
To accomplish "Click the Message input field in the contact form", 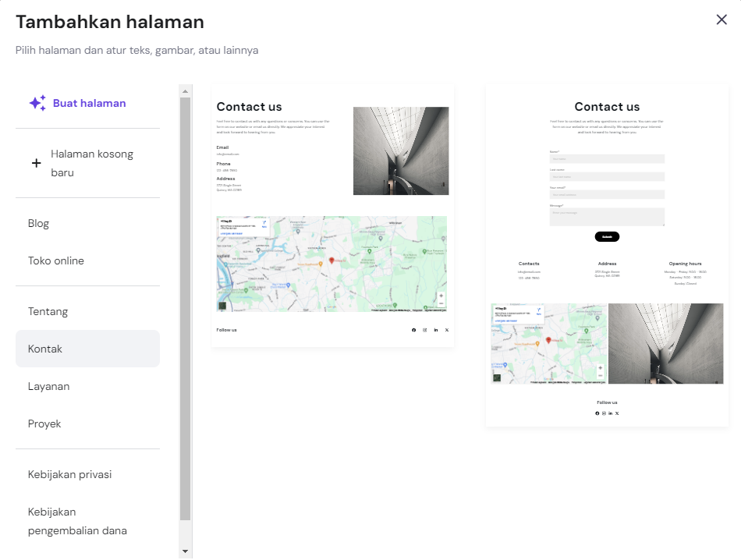I will (x=608, y=216).
